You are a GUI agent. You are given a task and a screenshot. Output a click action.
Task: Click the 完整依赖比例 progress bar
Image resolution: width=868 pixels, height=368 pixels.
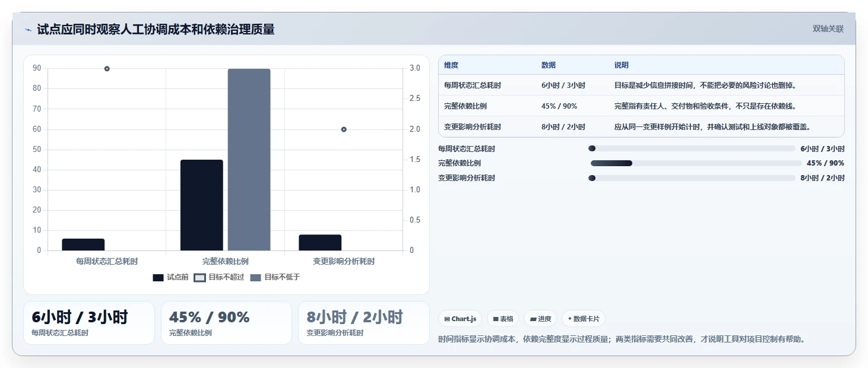click(695, 163)
